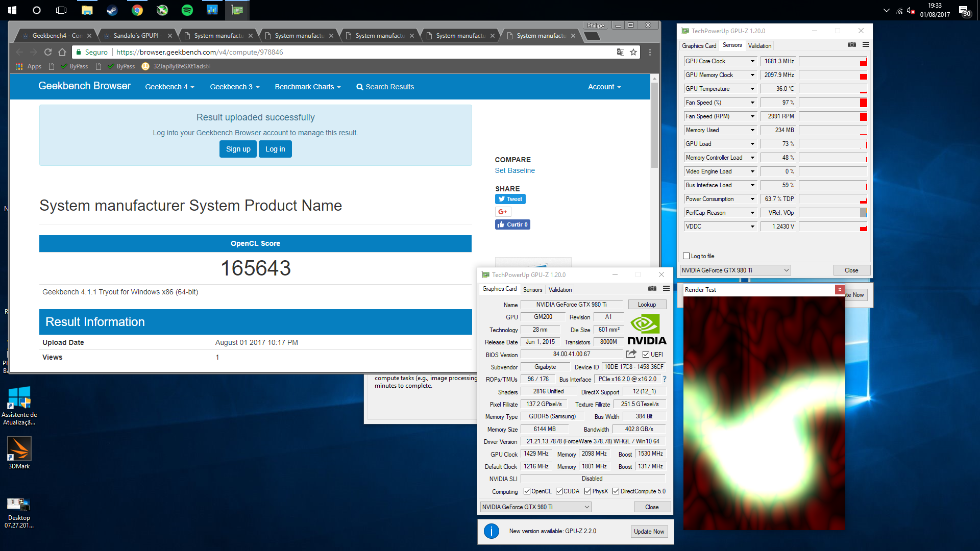Click the BIOS share/export icon
Image resolution: width=980 pixels, height=551 pixels.
click(x=631, y=354)
